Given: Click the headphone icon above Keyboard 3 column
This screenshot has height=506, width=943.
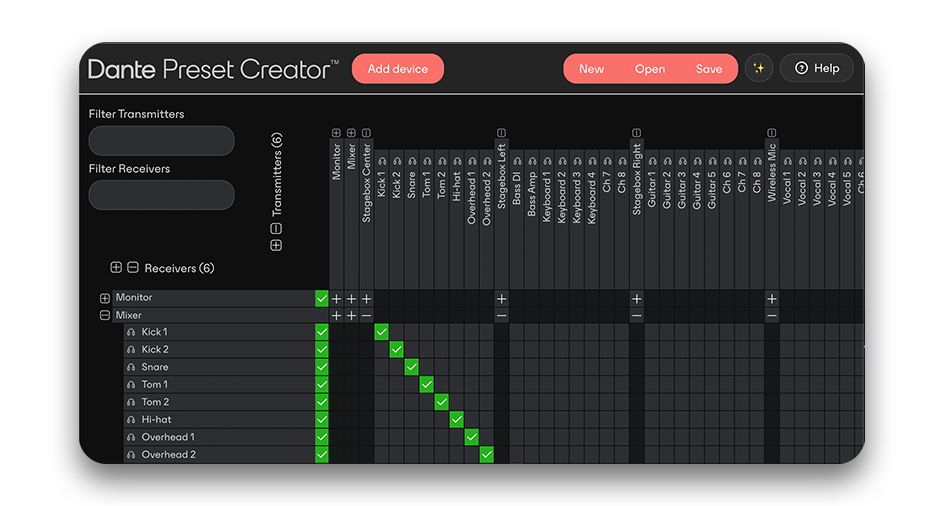Looking at the screenshot, I should (577, 161).
